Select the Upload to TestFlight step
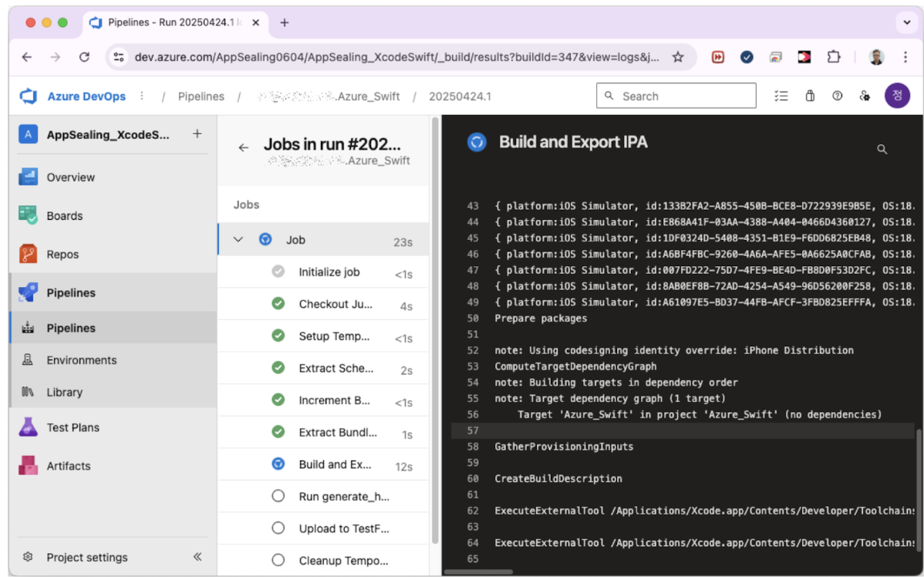 point(343,528)
